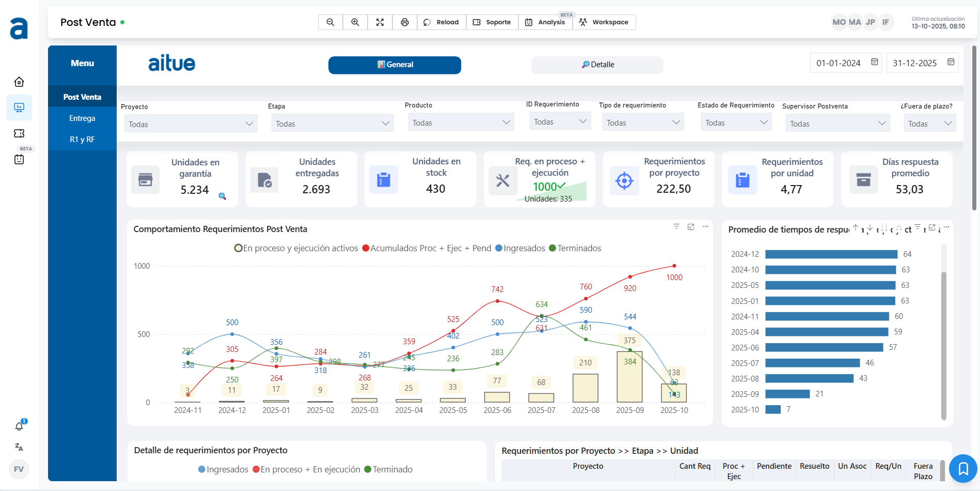980x491 pixels.
Task: Open the Tipo de requerimiento dropdown
Action: (643, 122)
